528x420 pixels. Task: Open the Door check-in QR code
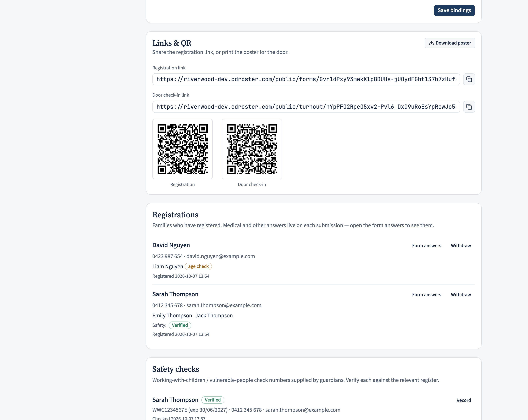coord(252,149)
